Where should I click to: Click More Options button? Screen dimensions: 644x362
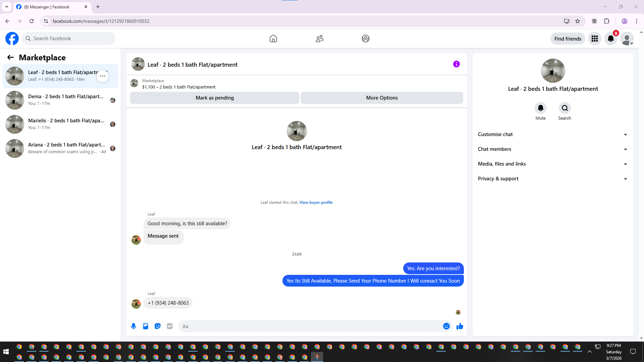pos(382,98)
